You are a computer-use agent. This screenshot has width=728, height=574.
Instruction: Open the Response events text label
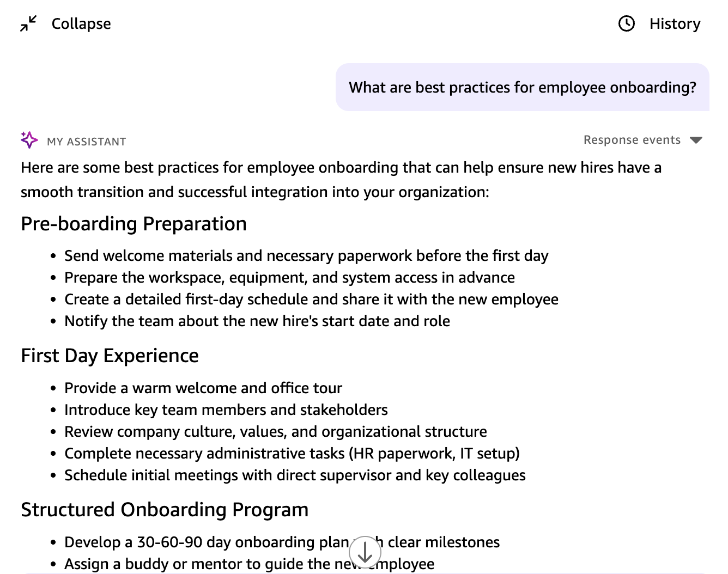(632, 141)
